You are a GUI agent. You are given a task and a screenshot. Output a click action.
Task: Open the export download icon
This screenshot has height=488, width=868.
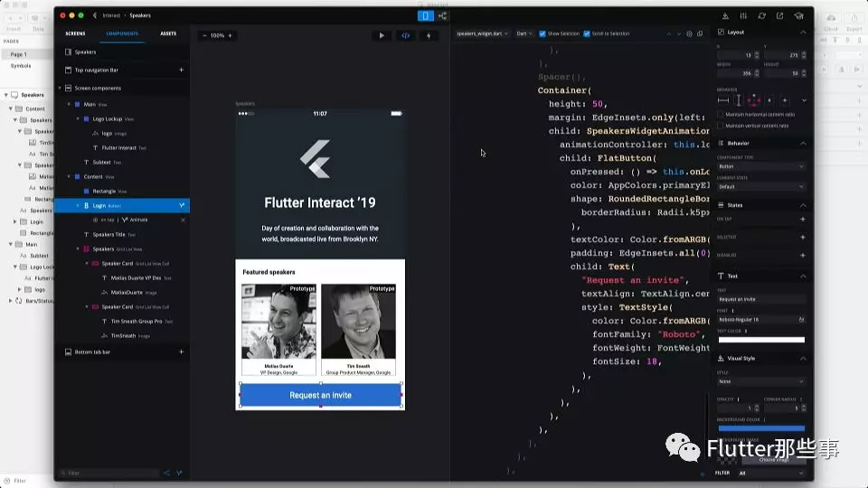pos(725,16)
